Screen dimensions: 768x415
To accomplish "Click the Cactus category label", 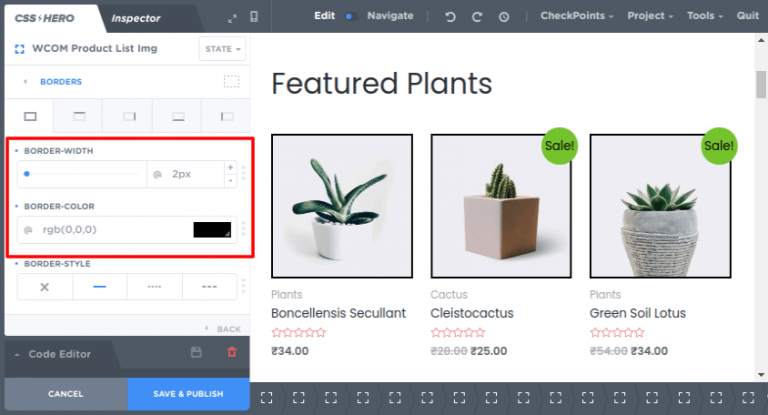I will pos(449,294).
